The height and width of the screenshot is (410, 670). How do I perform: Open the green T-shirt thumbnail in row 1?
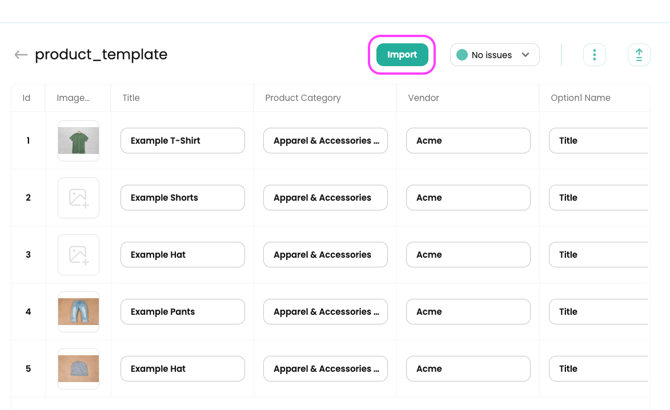78,141
